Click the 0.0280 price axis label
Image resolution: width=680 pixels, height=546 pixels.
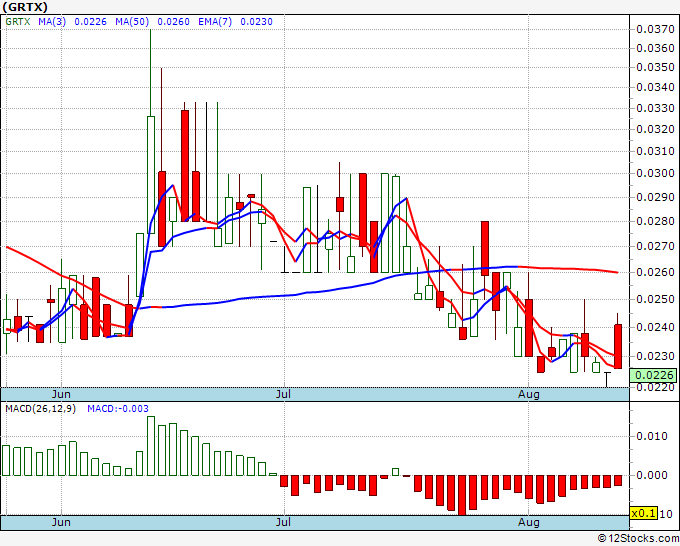click(655, 222)
